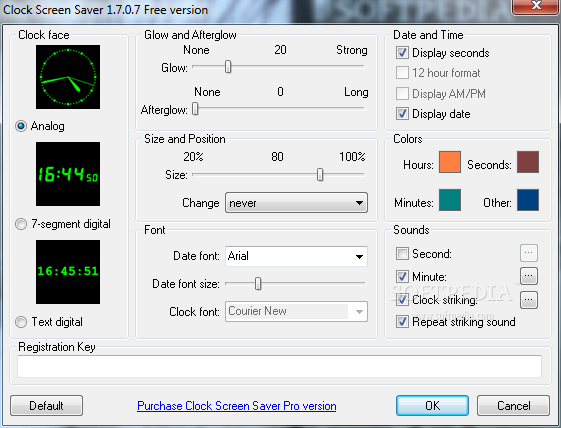Click the Cancel button
The image size is (561, 428).
(513, 406)
